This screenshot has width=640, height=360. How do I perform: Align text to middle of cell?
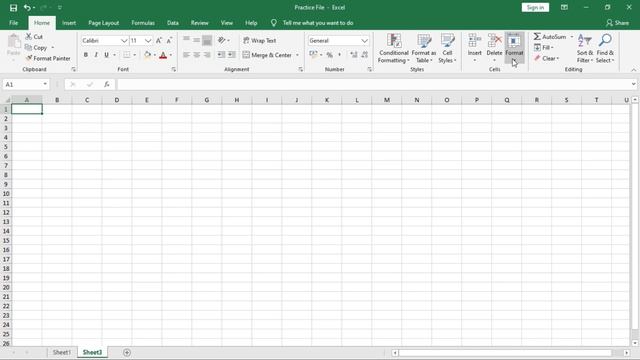coord(197,40)
